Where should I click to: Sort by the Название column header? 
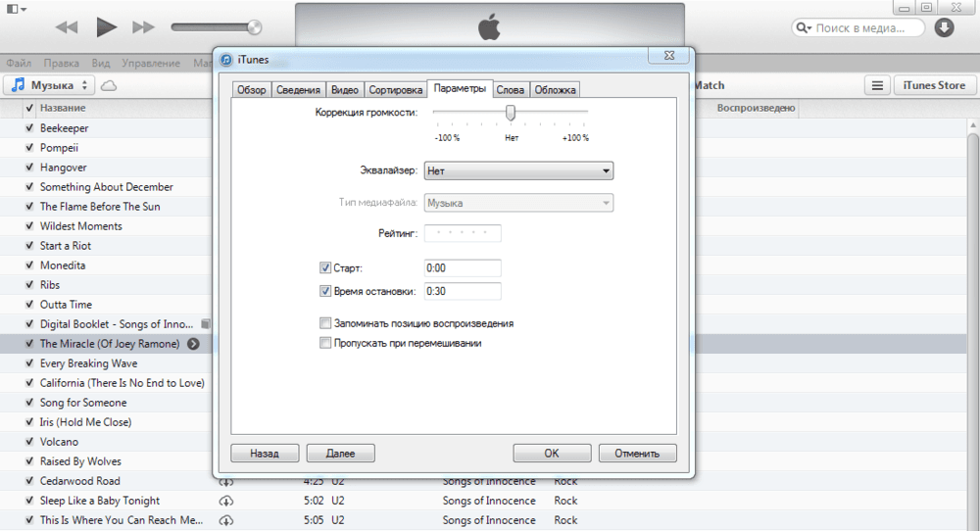pos(63,108)
